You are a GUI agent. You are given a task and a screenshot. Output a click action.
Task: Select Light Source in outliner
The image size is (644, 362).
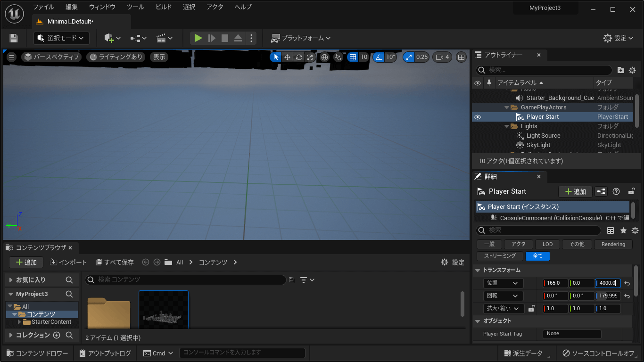[543, 136]
